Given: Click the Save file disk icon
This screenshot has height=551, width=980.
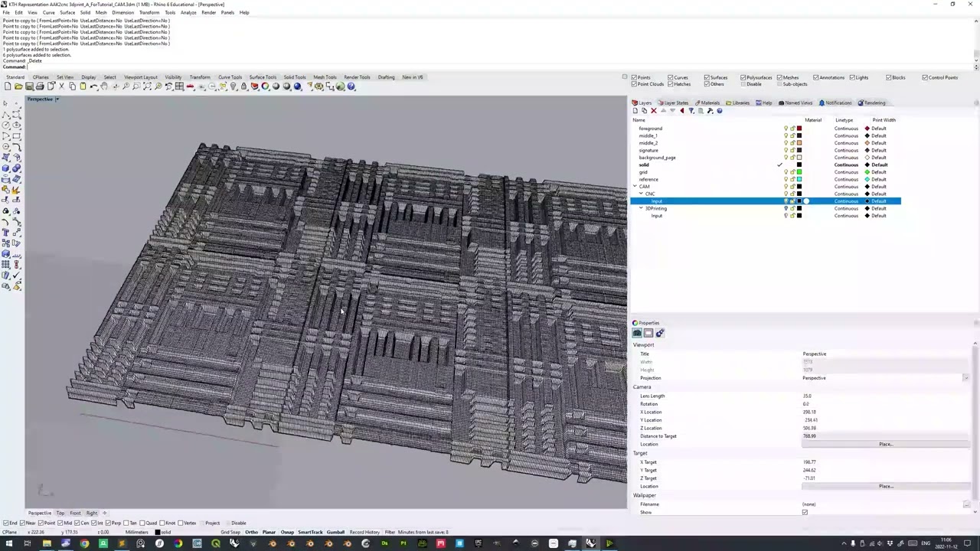Looking at the screenshot, I should pos(29,86).
